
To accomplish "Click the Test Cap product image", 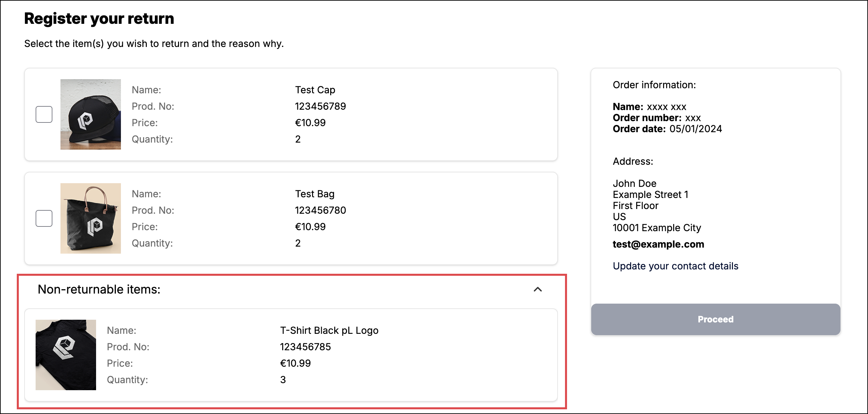I will coord(91,114).
